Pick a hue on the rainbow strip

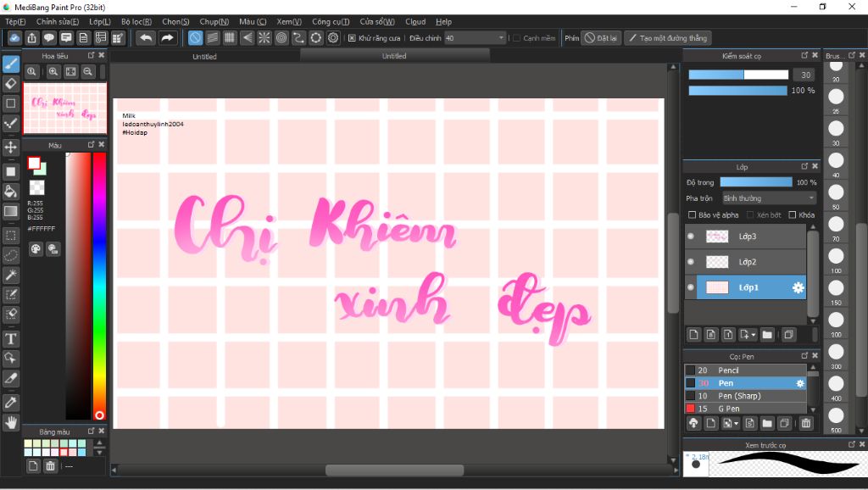coord(100,285)
